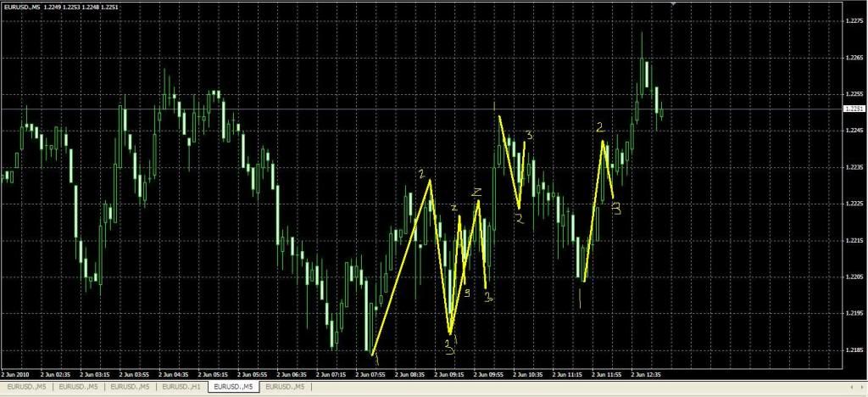868x397 pixels.
Task: Click the EURUSD,M5 chart title text
Action: point(23,6)
